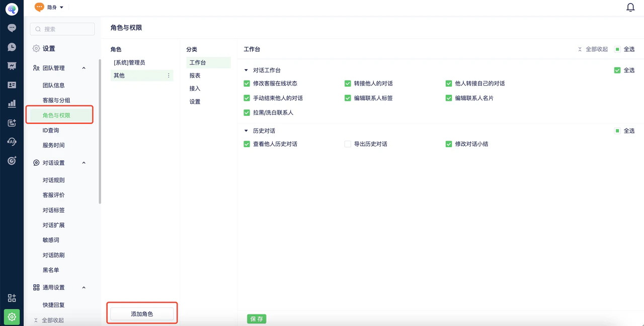Open the app logo avatar in sidebar
The width and height of the screenshot is (644, 326).
[x=12, y=9]
